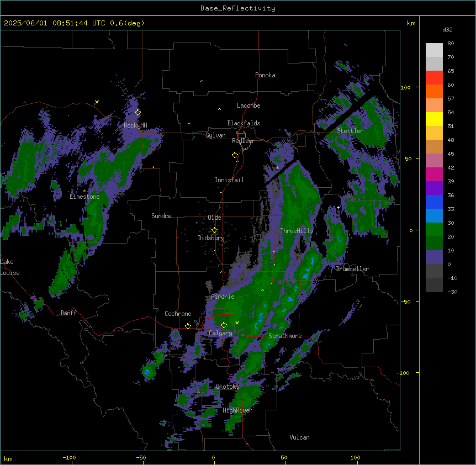Click the bright green 20-30 dBZ swatch
476x465 pixels.
pos(434,230)
